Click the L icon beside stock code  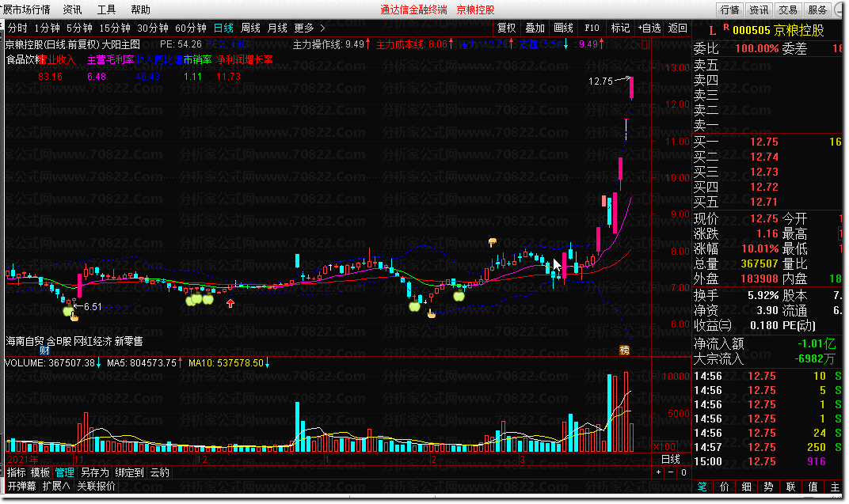coord(712,31)
